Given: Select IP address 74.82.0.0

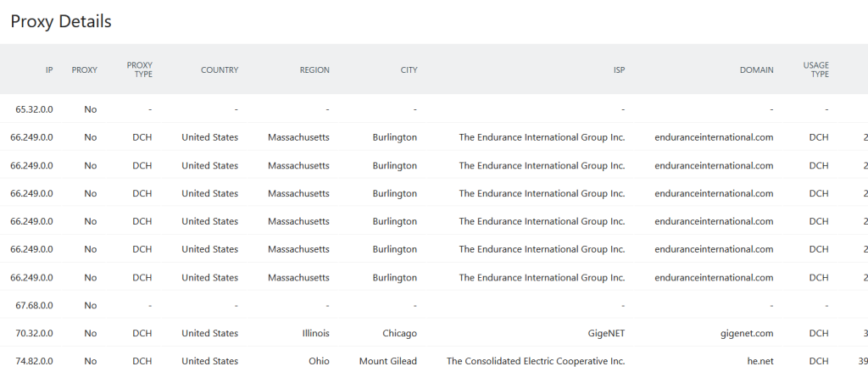Looking at the screenshot, I should [x=34, y=361].
